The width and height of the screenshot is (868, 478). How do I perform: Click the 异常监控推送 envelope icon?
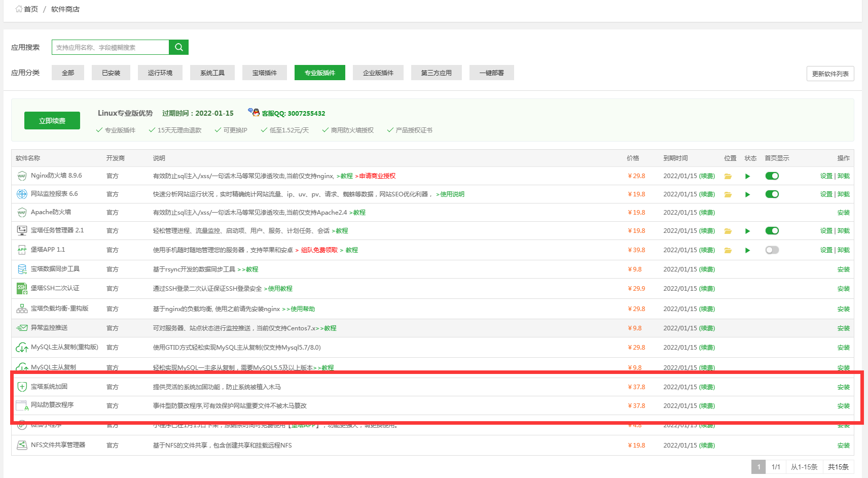point(22,328)
